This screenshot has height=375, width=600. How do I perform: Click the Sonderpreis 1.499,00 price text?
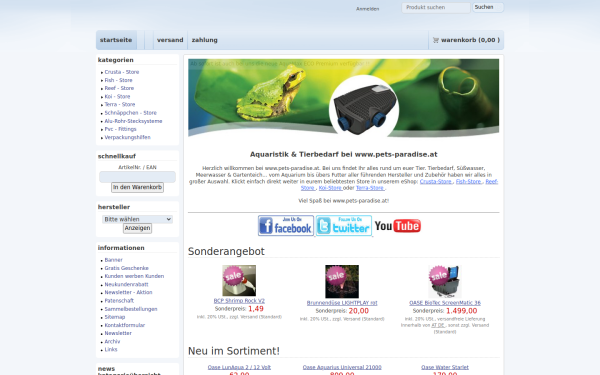click(x=445, y=311)
